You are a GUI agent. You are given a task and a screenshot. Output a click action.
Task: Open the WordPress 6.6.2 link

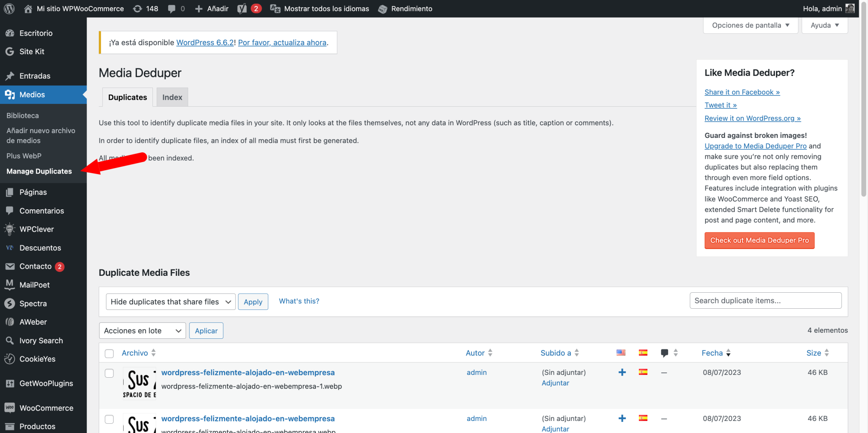(205, 42)
